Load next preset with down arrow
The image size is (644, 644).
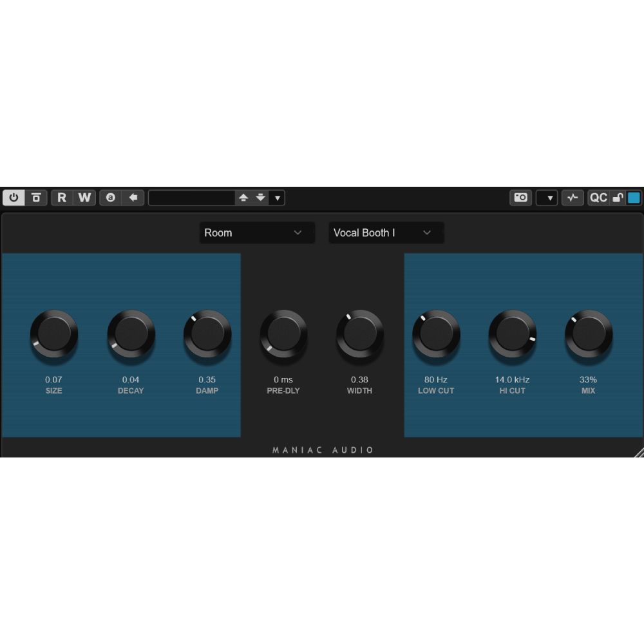[261, 198]
